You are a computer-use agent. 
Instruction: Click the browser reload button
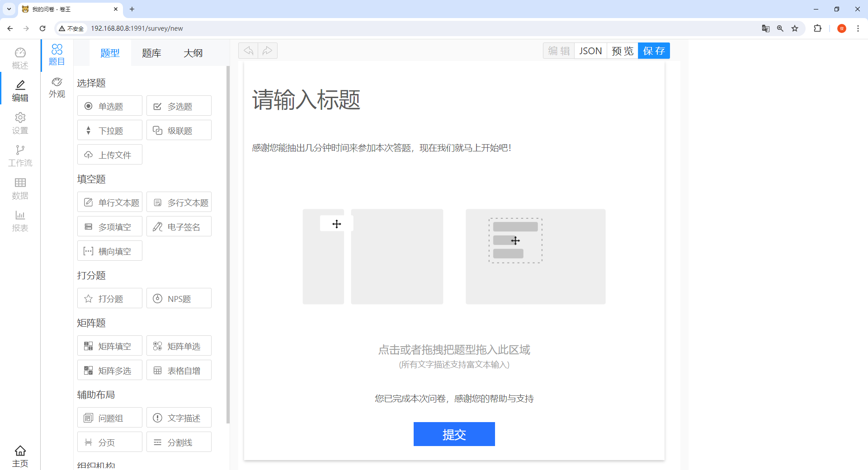(42, 28)
